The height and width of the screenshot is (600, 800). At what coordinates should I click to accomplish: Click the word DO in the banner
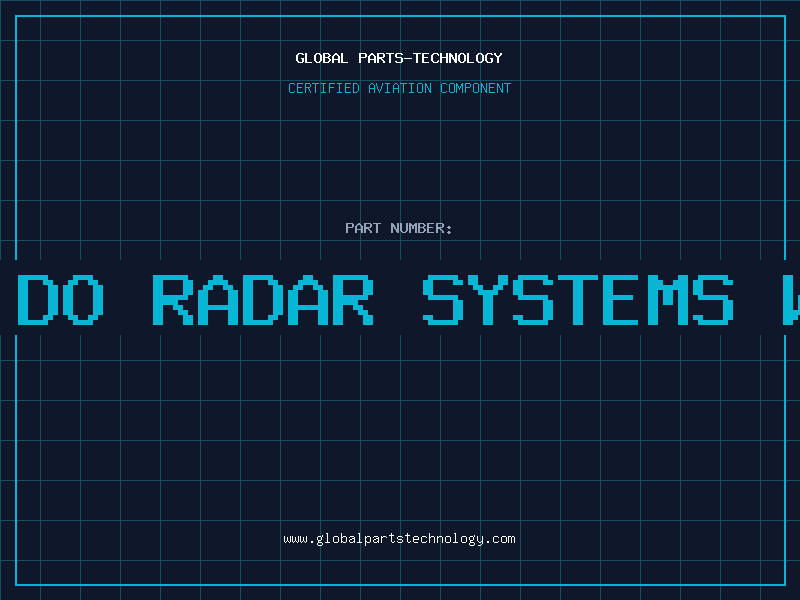point(61,300)
